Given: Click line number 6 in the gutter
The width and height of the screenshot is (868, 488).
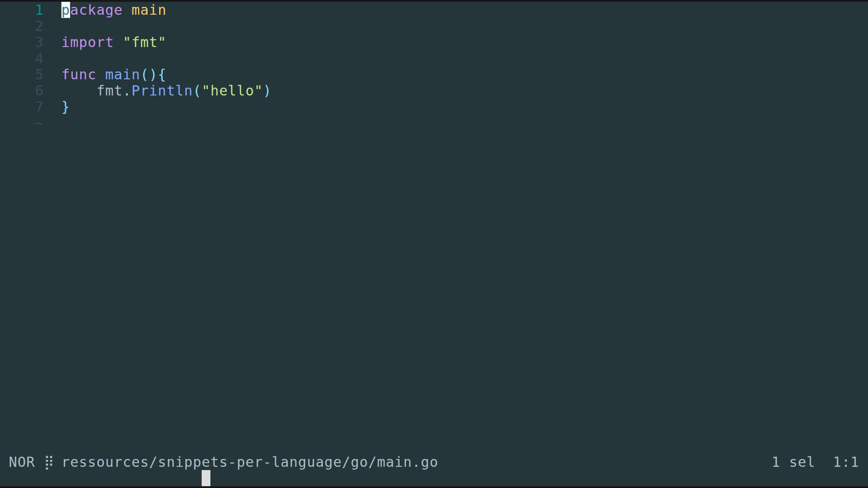Looking at the screenshot, I should pyautogui.click(x=39, y=91).
